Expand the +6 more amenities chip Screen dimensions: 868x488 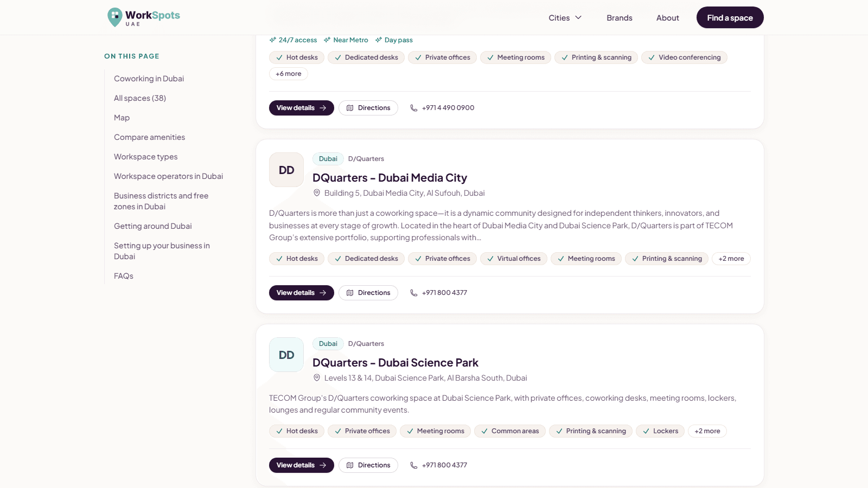288,74
